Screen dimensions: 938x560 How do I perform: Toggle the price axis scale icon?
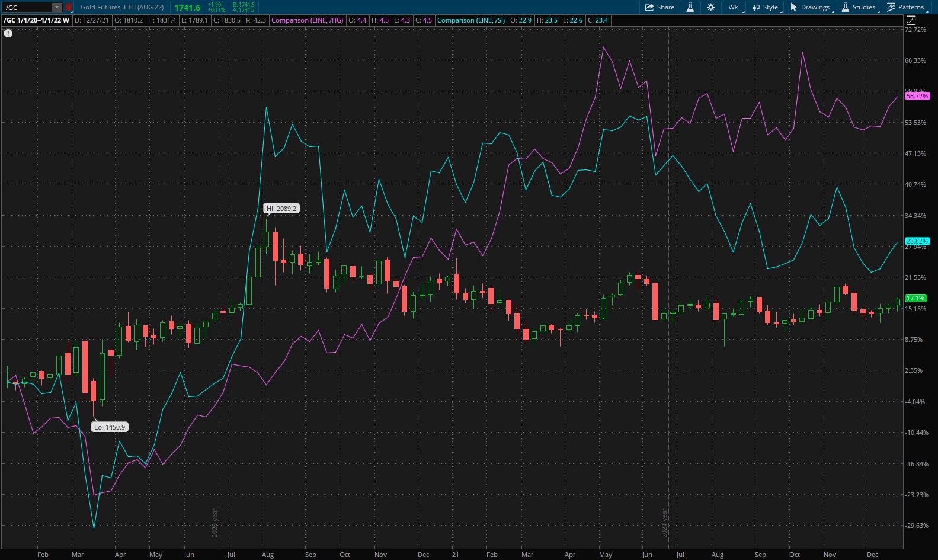[x=911, y=20]
